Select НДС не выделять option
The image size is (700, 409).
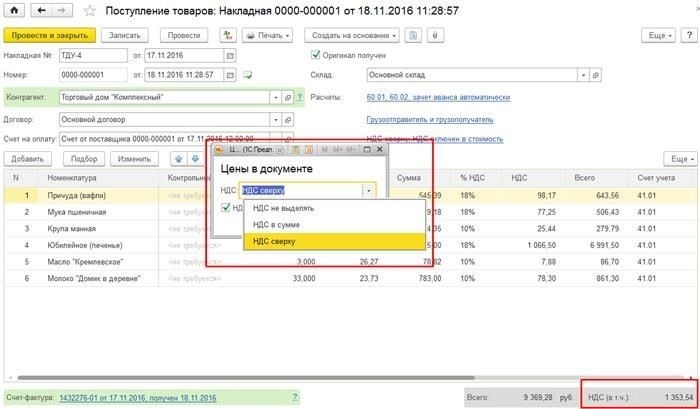coord(285,208)
